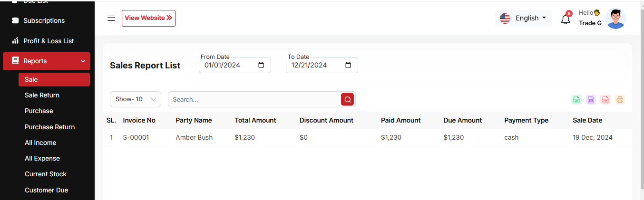
Task: Download the sales report as PDF
Action: (605, 99)
